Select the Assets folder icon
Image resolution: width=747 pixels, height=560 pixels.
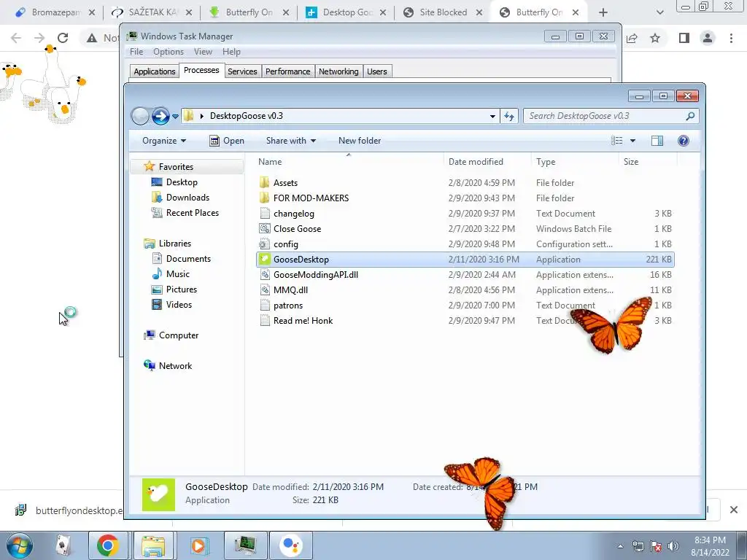[x=264, y=183]
